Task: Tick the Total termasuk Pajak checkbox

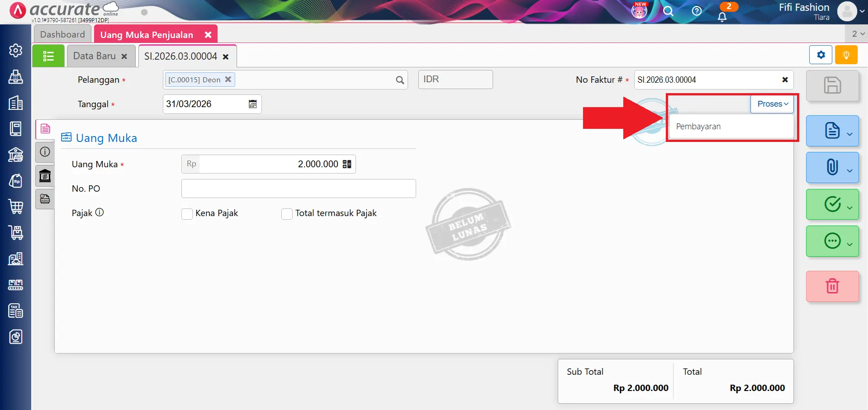Action: (x=287, y=214)
